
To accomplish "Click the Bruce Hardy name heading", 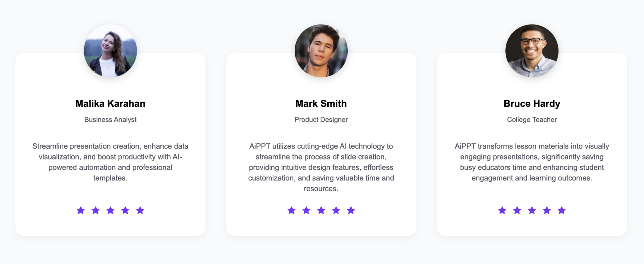I will [532, 104].
